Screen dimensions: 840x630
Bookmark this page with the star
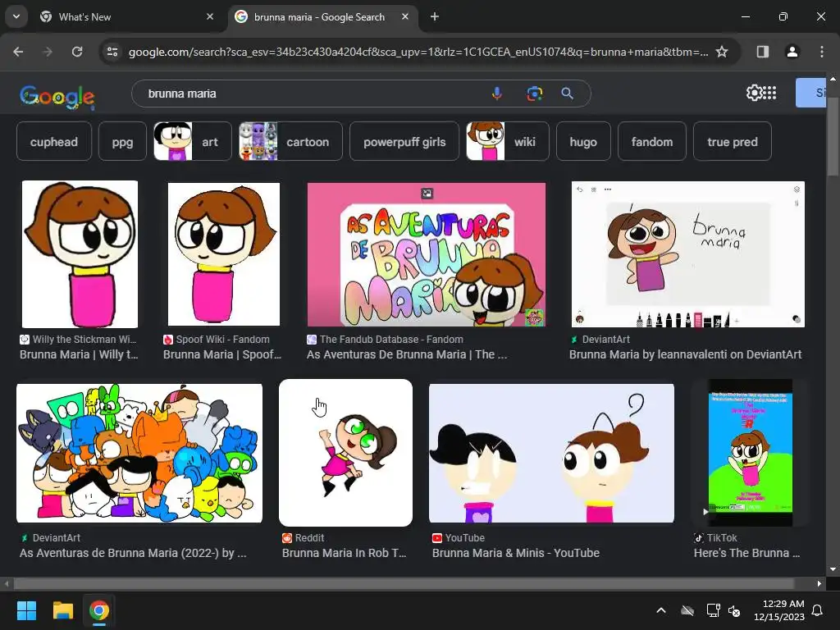722,52
